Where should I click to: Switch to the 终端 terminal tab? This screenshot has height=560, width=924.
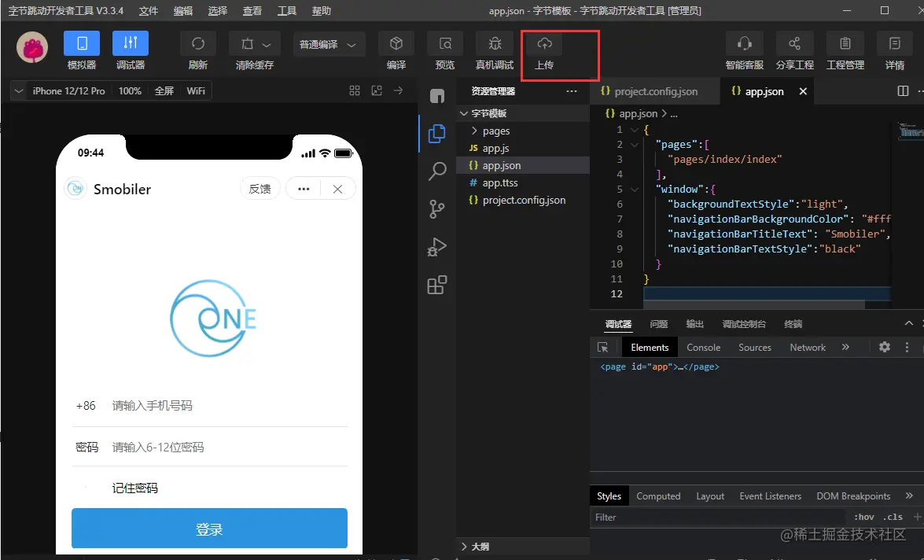[x=793, y=323]
